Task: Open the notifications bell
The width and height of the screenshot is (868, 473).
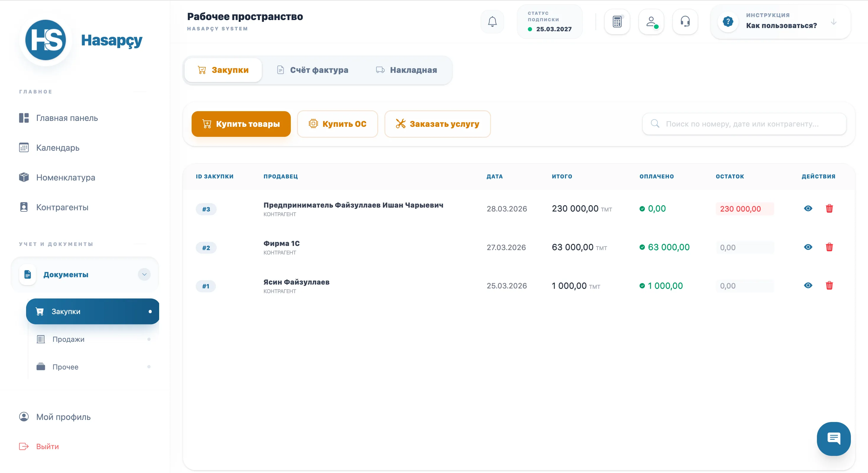Action: click(x=492, y=22)
